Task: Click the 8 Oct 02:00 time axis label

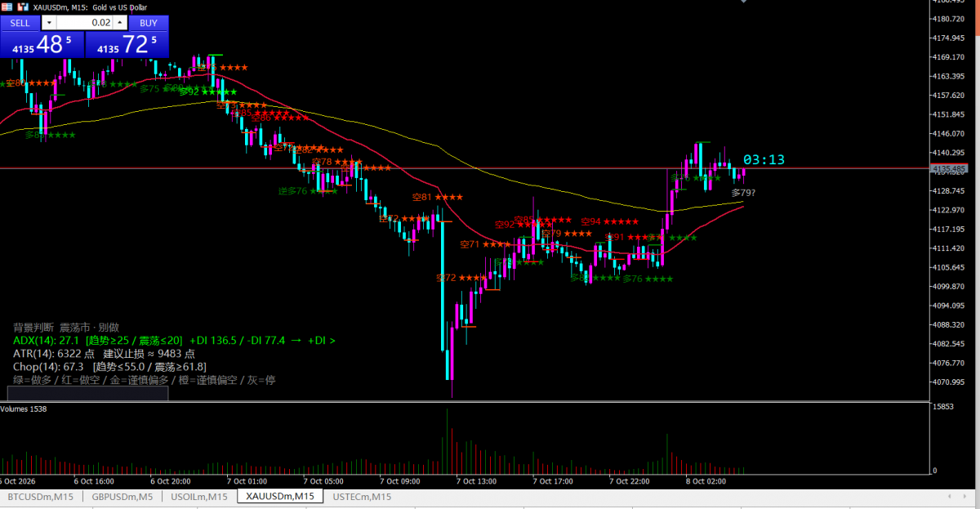Action: click(706, 481)
